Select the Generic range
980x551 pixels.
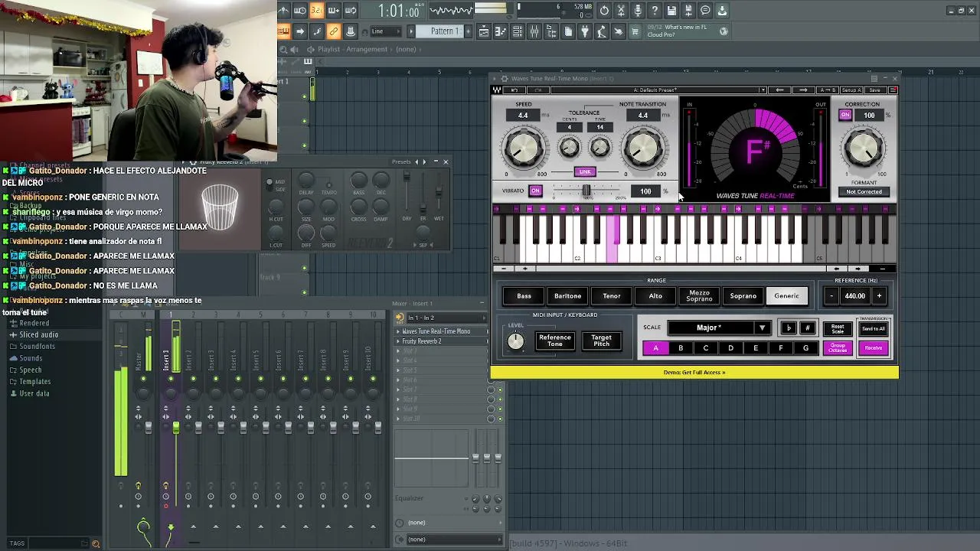point(786,296)
